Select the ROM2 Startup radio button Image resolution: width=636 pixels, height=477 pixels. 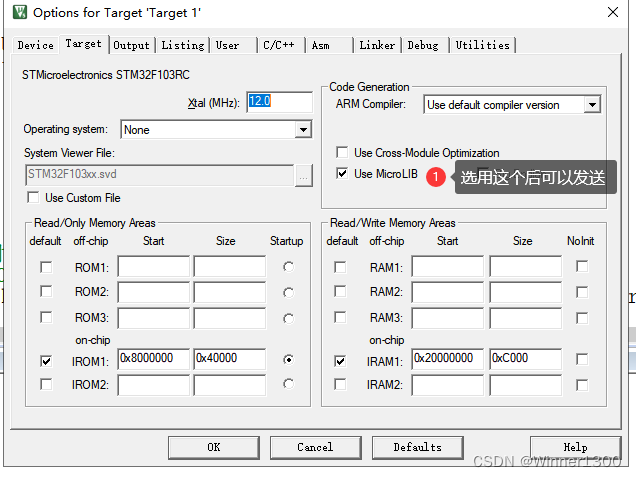coord(288,292)
